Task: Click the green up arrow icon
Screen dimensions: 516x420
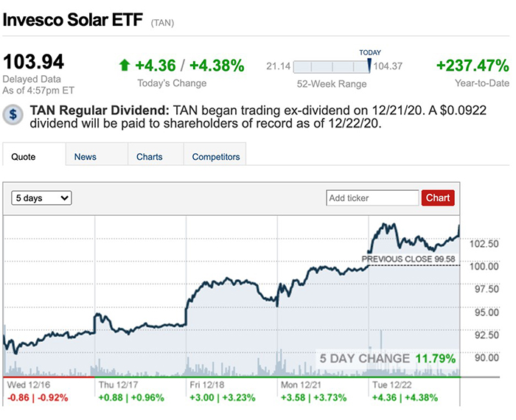Action: (125, 66)
